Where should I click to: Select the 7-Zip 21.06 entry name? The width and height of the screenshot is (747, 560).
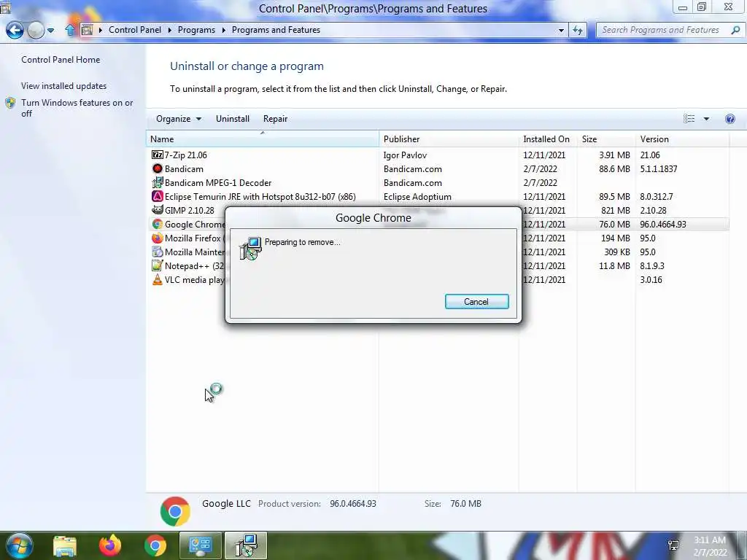[x=186, y=155]
